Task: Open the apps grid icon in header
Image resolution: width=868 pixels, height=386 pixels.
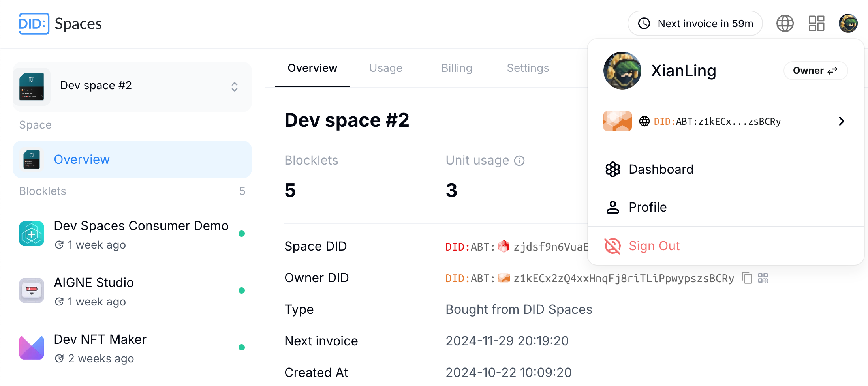Action: [816, 24]
